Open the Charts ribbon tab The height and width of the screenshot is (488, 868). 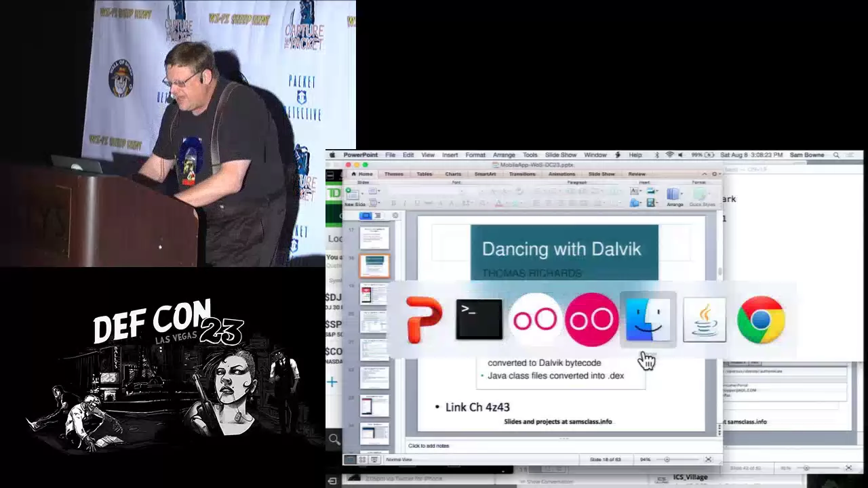point(453,174)
